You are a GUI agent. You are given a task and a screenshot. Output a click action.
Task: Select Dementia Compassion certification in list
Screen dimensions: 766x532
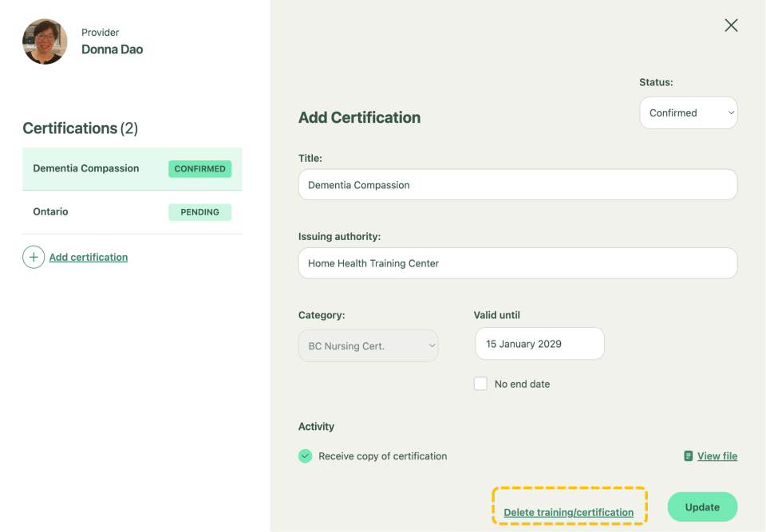coord(86,168)
